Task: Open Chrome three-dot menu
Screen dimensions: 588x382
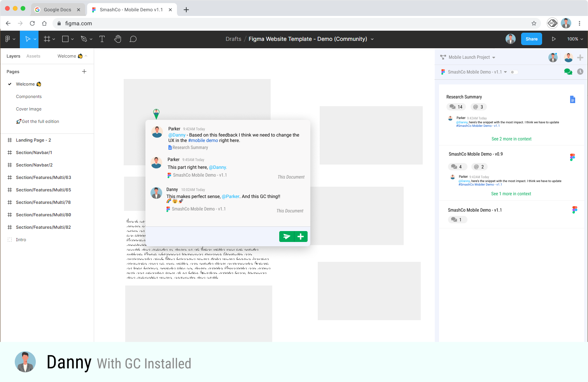Action: (579, 23)
